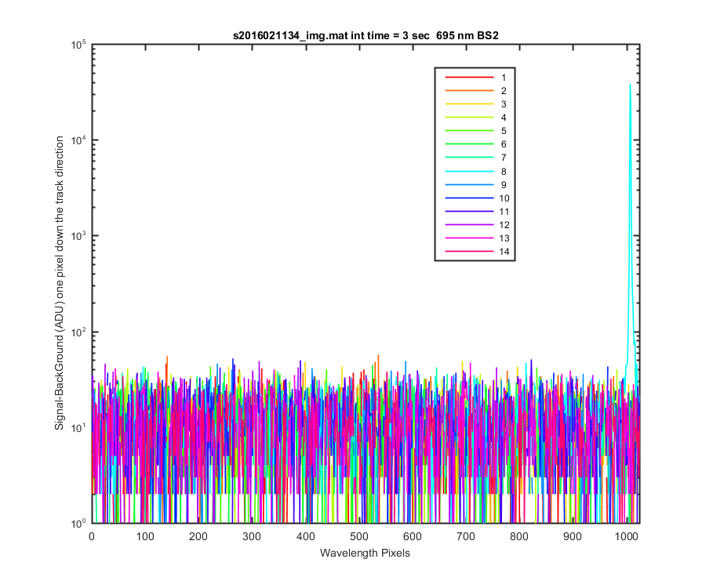This screenshot has height=588, width=706.
Task: Click legend label 3
Action: click(x=504, y=104)
